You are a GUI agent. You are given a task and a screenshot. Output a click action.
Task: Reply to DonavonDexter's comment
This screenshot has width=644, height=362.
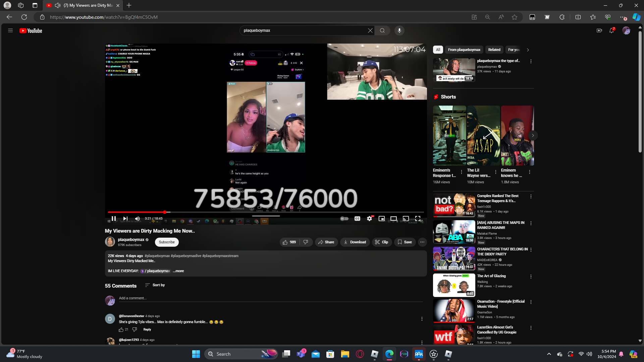[147, 329]
